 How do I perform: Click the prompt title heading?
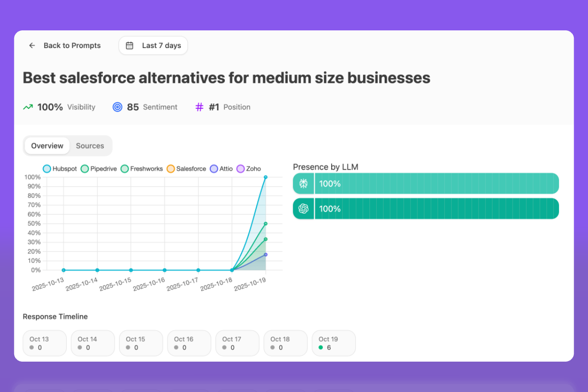tap(226, 77)
